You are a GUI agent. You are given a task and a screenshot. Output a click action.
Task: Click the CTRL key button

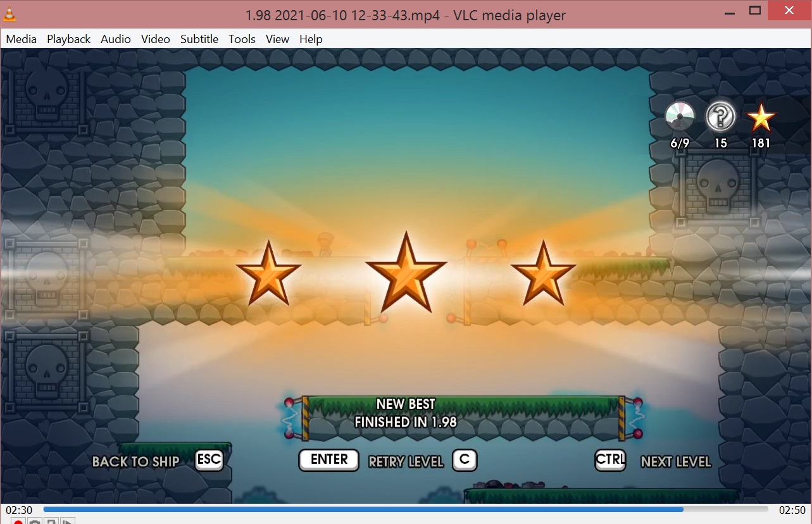click(x=610, y=460)
